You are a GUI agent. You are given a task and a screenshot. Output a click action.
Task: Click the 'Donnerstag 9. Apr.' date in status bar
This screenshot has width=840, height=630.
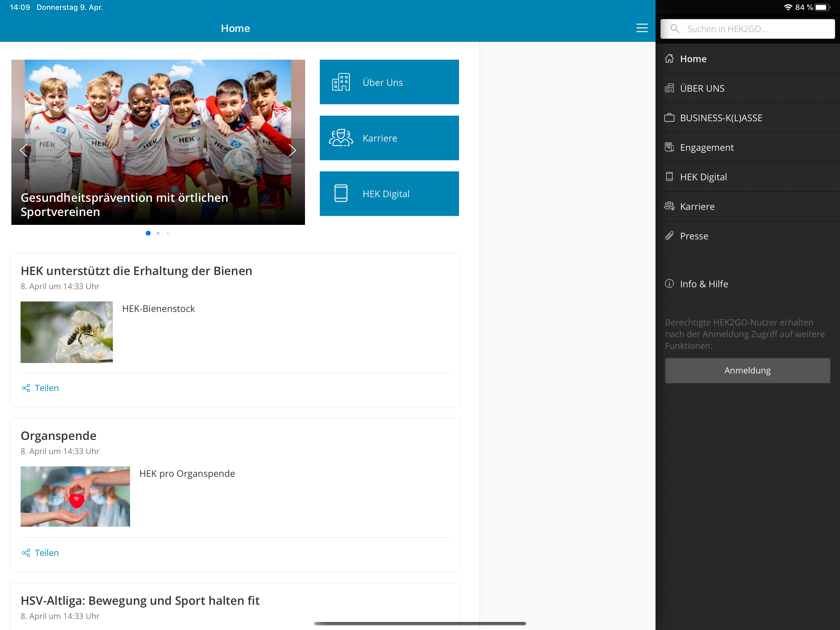point(69,7)
